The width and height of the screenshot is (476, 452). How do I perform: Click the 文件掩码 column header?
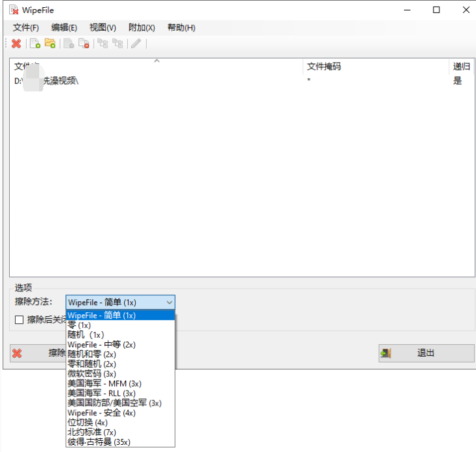tap(376, 67)
